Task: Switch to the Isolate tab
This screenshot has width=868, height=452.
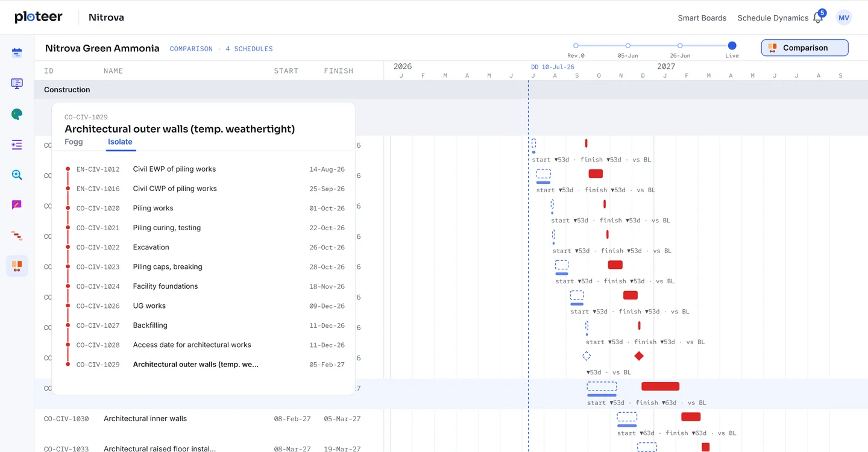Action: [x=120, y=142]
